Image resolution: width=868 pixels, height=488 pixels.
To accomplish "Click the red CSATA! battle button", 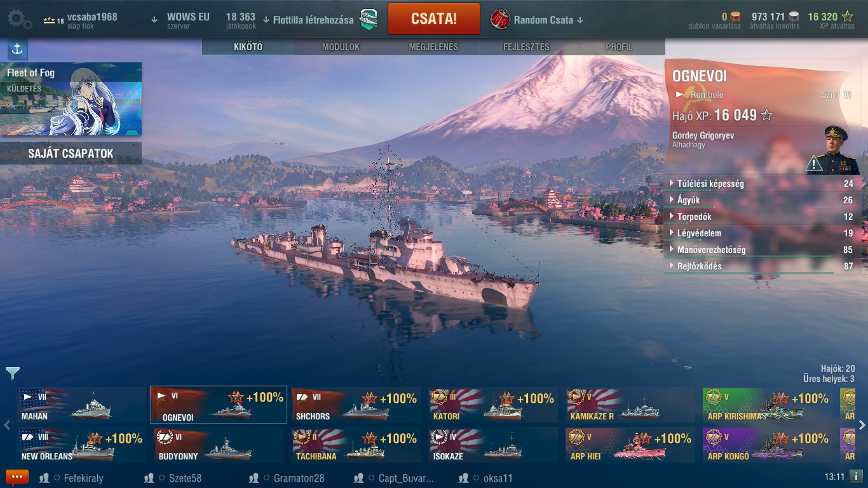I will (433, 19).
